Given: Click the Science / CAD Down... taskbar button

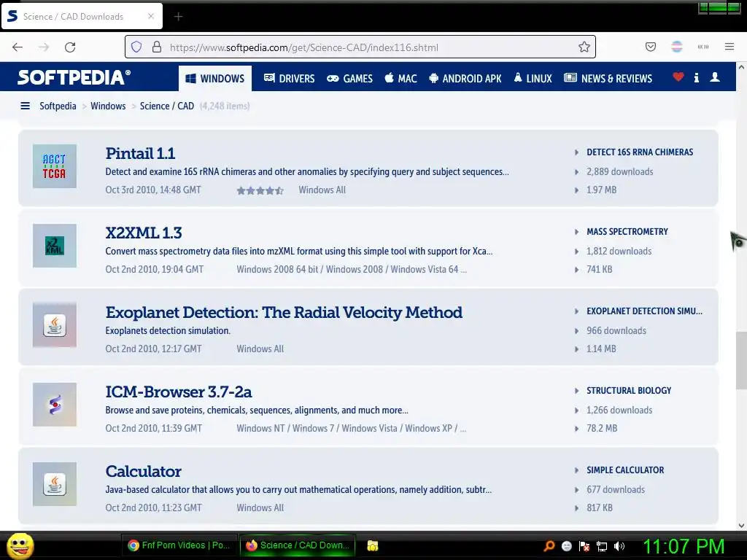Looking at the screenshot, I should click(x=298, y=545).
